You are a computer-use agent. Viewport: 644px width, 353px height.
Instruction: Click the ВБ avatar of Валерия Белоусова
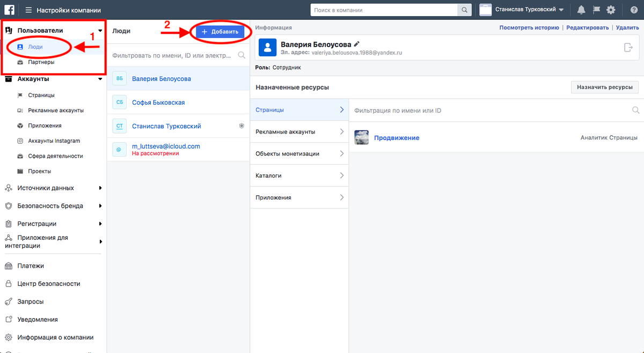[x=119, y=78]
